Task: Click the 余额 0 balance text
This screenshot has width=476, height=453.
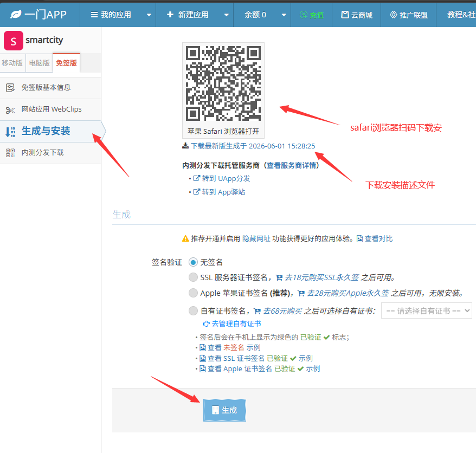Action: pyautogui.click(x=255, y=15)
